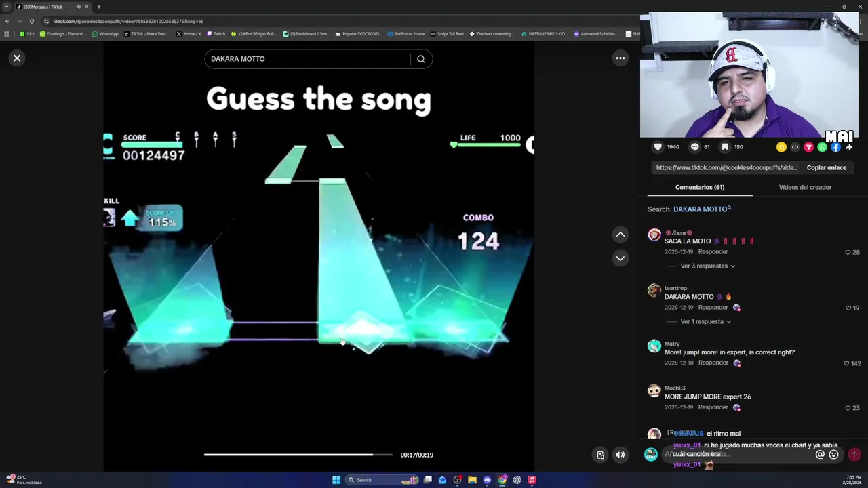This screenshot has height=488, width=868.
Task: Open the Twitch bookmark
Action: [216, 33]
